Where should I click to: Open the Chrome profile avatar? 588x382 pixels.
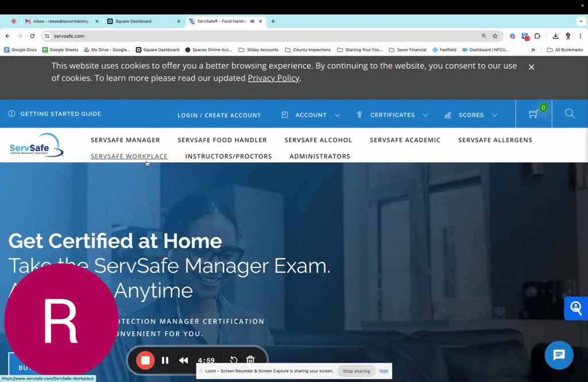point(568,36)
